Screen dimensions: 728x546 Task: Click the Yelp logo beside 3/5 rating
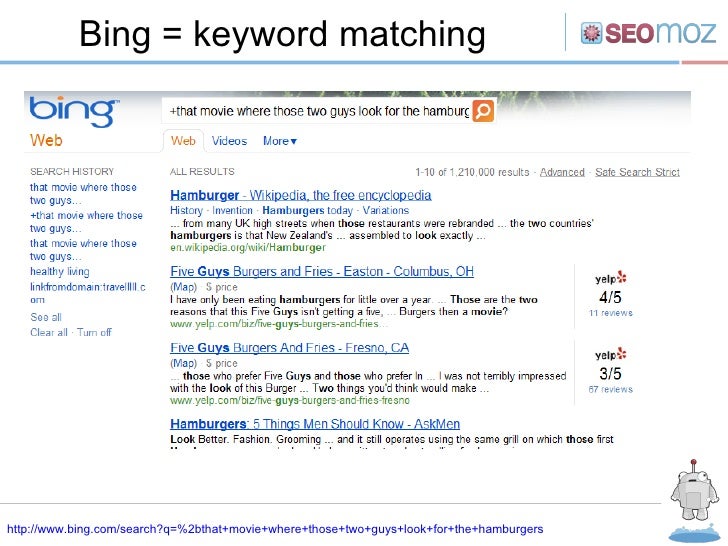[x=610, y=355]
